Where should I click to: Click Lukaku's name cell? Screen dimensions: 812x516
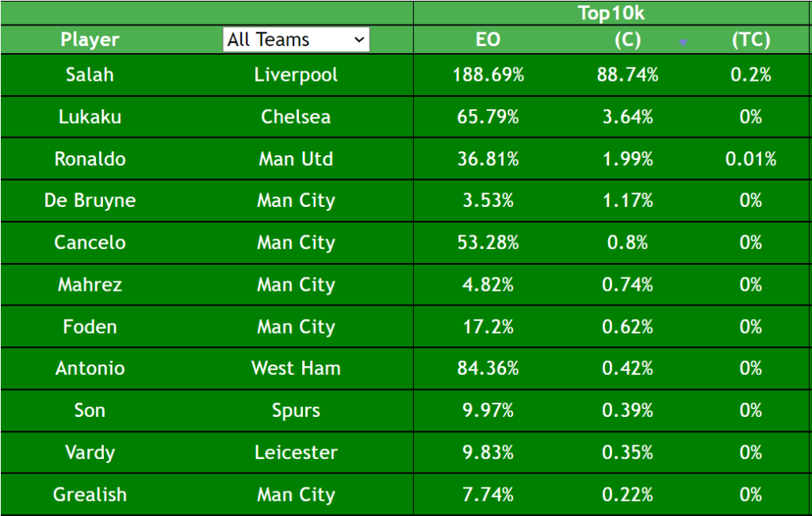point(90,117)
